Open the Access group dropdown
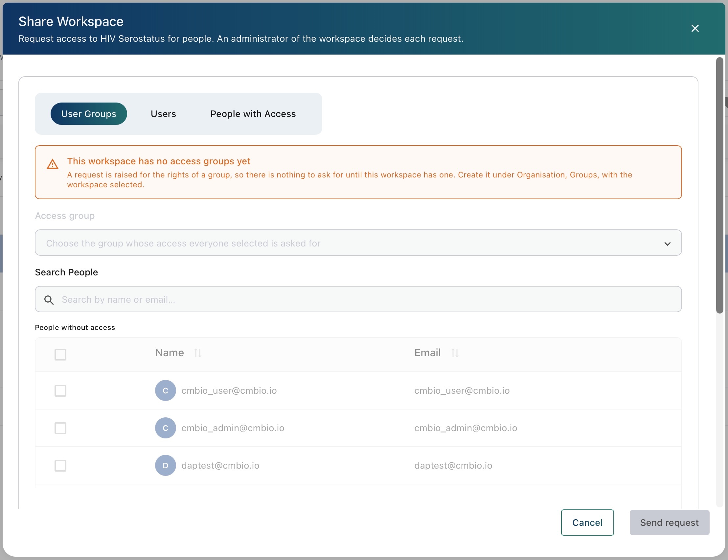The image size is (728, 560). tap(358, 243)
